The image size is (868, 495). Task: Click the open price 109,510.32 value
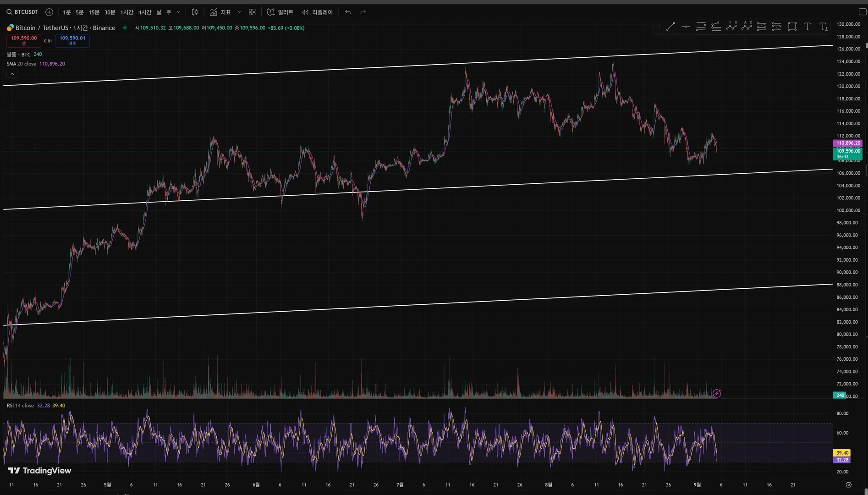click(153, 28)
